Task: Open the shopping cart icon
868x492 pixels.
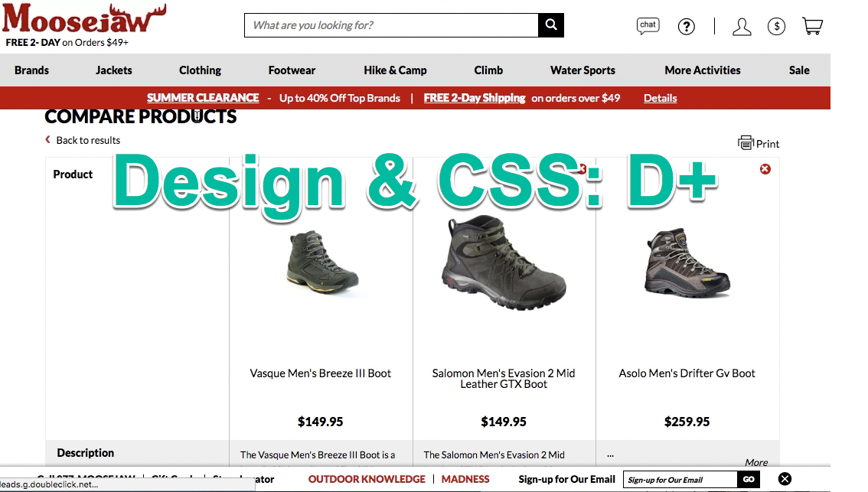Action: (812, 25)
